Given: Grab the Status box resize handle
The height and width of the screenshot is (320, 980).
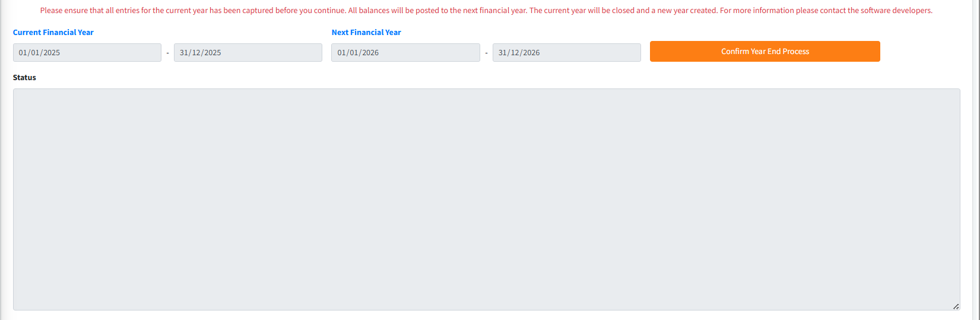Looking at the screenshot, I should click(x=956, y=306).
